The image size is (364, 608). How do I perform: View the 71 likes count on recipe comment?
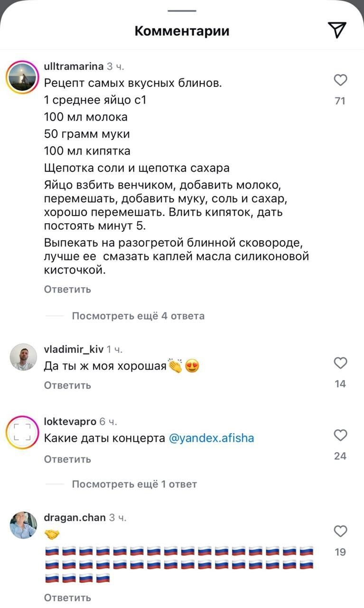pos(340,101)
